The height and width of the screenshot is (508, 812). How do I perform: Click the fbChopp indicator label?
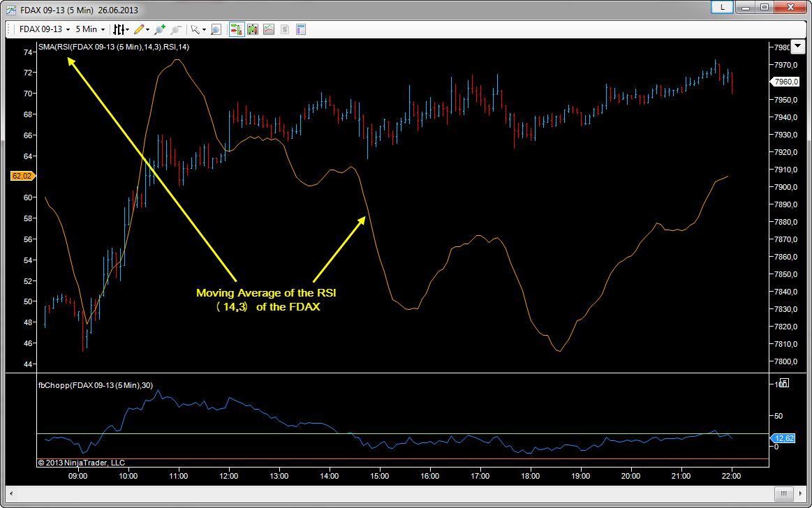96,385
